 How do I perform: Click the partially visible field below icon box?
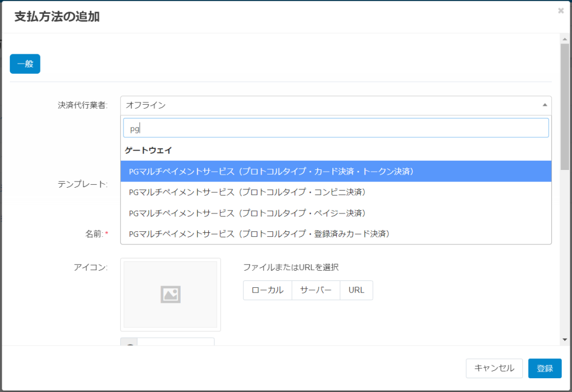pos(167,342)
